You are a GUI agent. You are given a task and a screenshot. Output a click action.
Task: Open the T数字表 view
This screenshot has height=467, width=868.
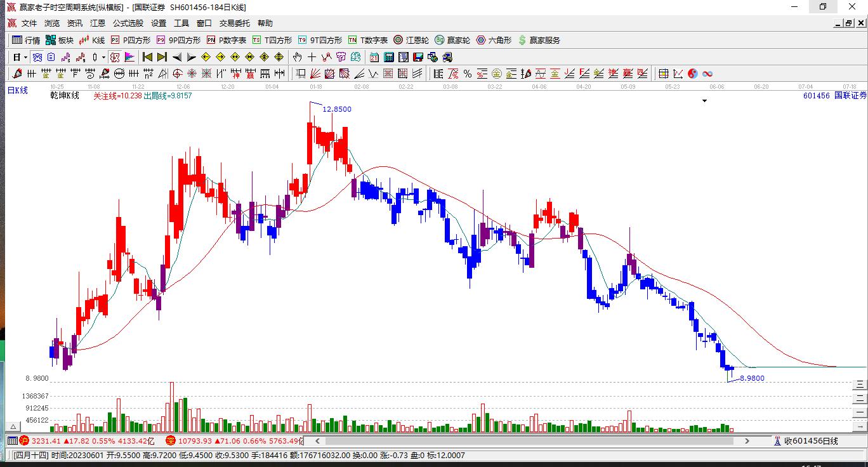368,40
